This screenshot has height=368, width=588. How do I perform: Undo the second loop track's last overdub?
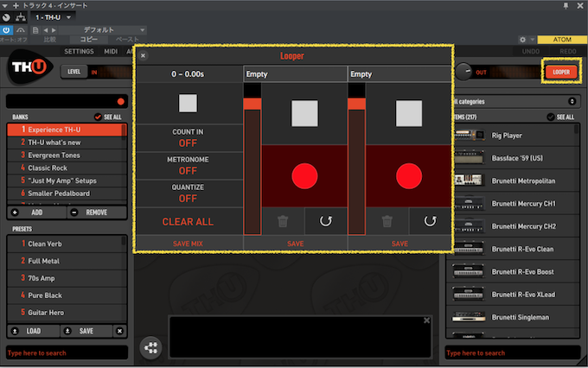coord(430,221)
